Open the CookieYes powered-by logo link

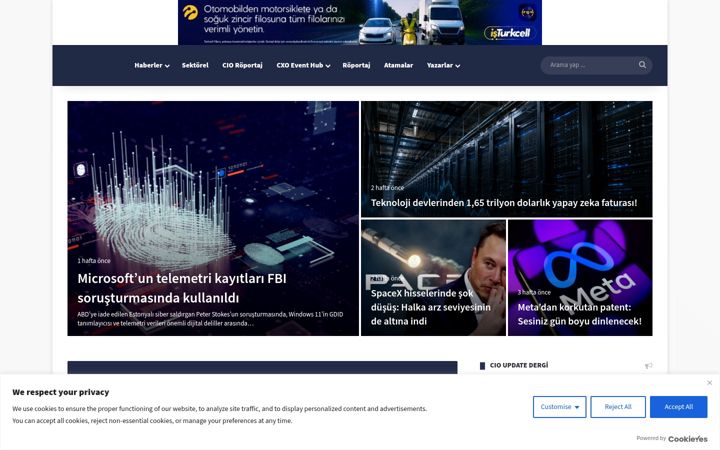[687, 439]
